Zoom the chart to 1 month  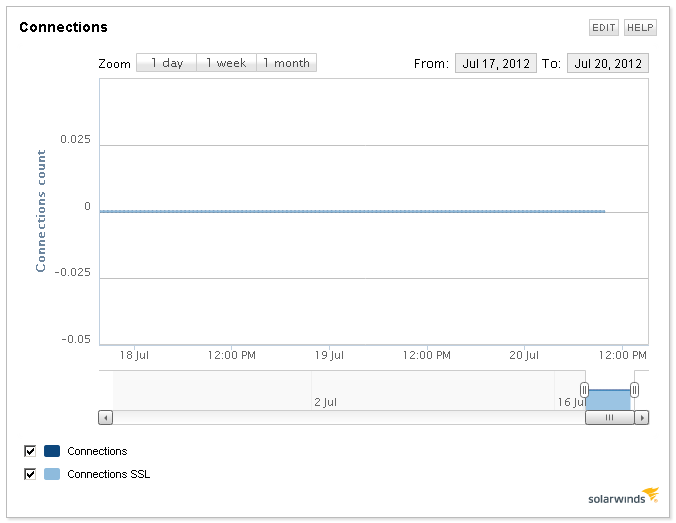pyautogui.click(x=287, y=63)
